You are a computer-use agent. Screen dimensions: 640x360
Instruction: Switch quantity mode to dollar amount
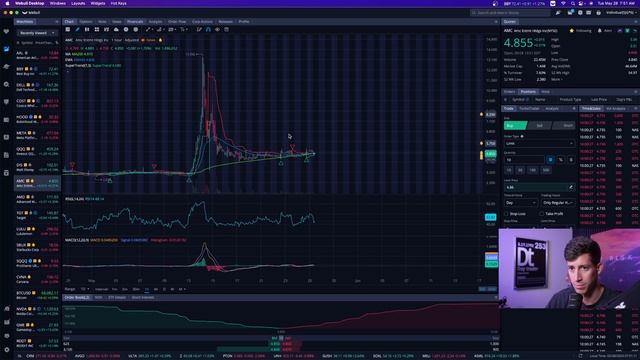571,160
